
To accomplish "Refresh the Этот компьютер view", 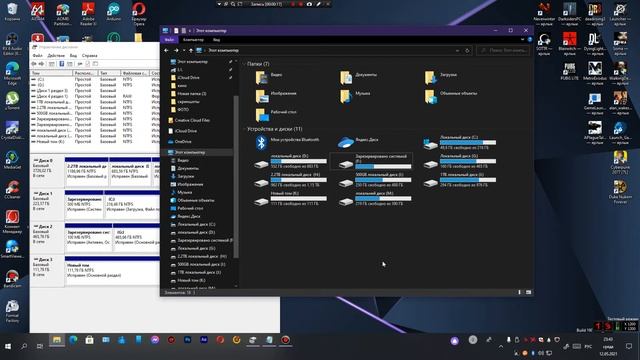I will tap(467, 51).
